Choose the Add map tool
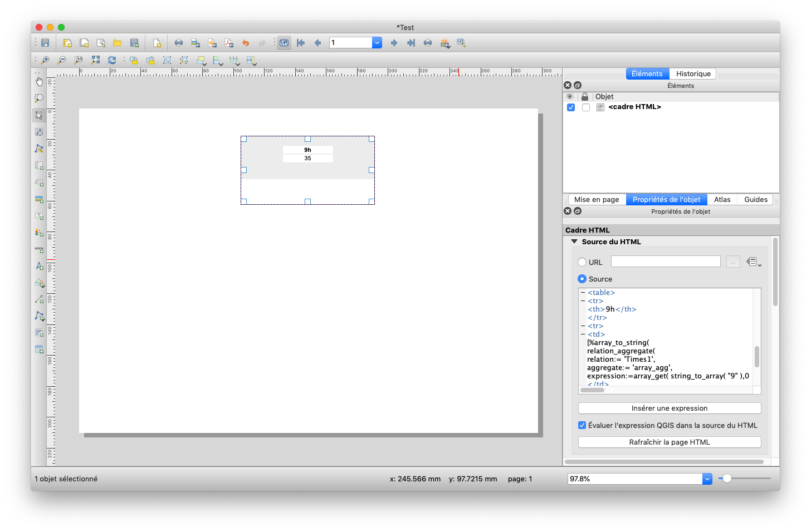This screenshot has width=811, height=532. click(39, 165)
